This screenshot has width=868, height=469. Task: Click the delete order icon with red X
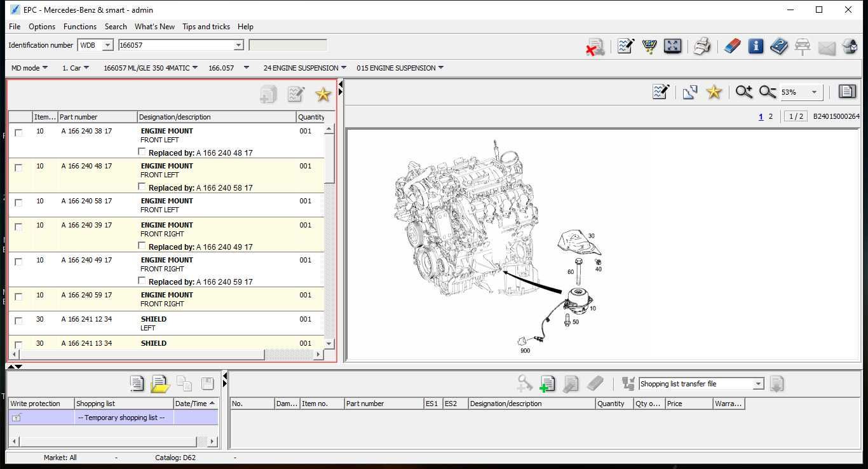[x=595, y=46]
